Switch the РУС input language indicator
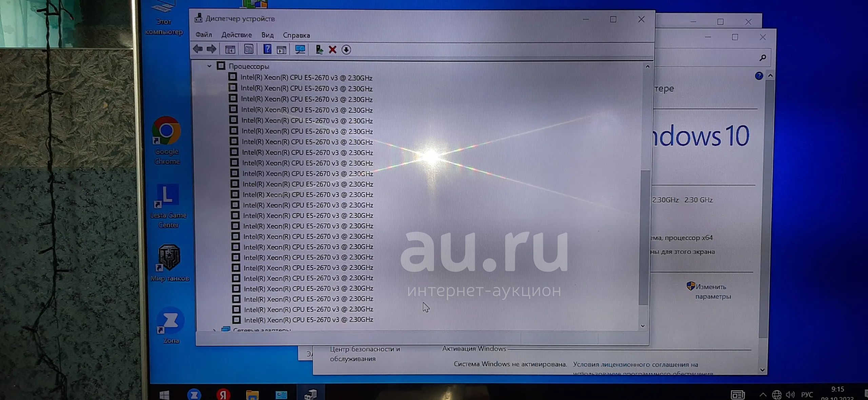The image size is (868, 400). pyautogui.click(x=807, y=395)
